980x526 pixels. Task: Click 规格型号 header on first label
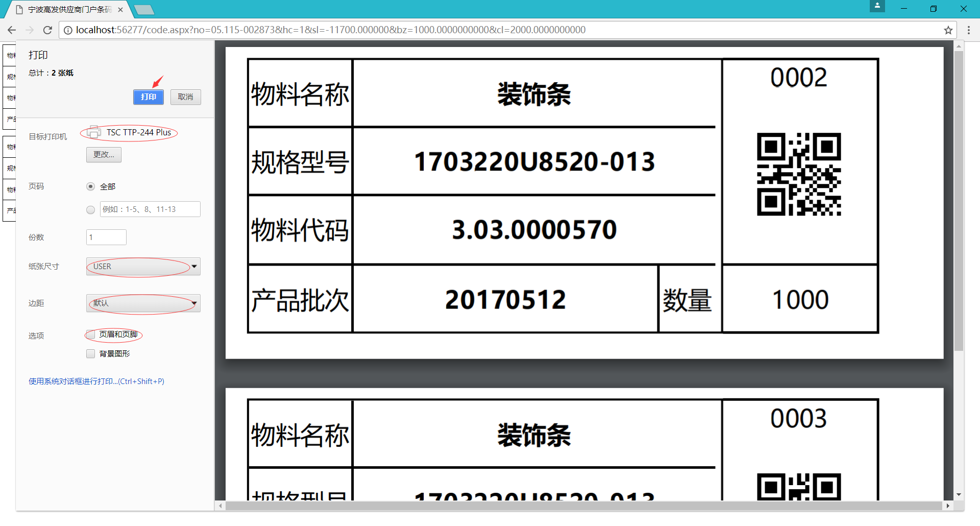click(300, 162)
